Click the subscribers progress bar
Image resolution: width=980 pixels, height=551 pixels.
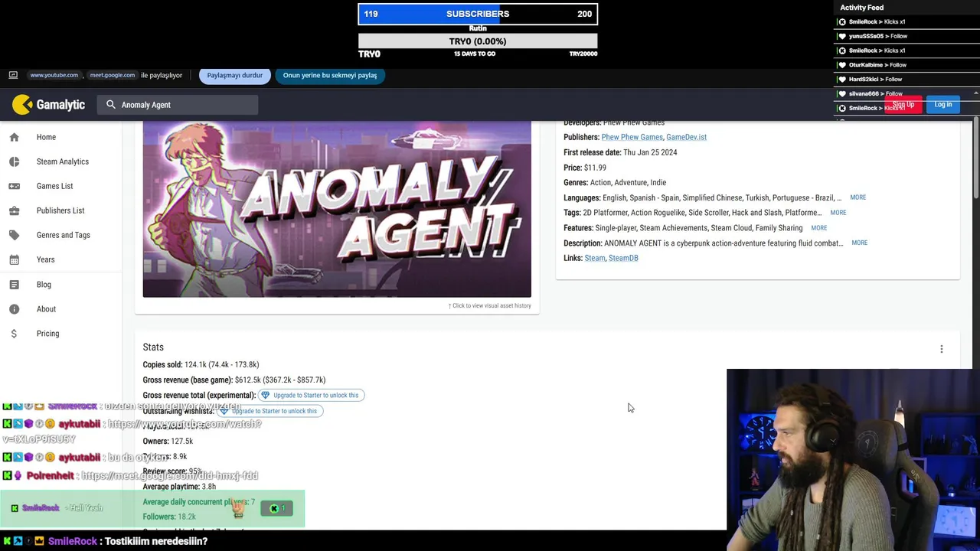point(478,14)
